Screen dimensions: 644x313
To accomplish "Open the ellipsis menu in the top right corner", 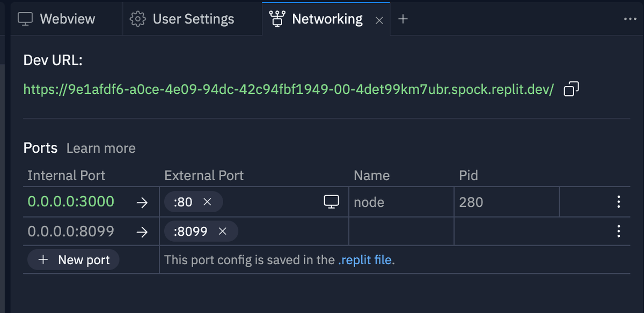I will click(x=630, y=18).
